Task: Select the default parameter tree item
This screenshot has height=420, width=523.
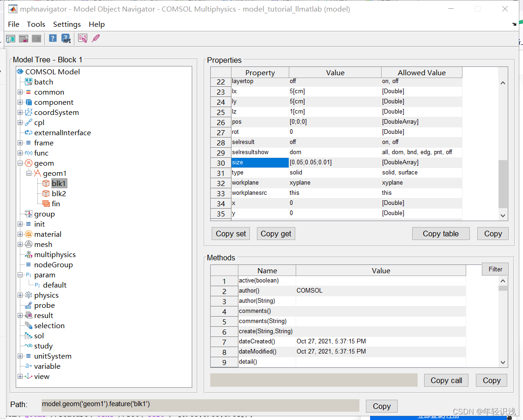Action: 55,285
